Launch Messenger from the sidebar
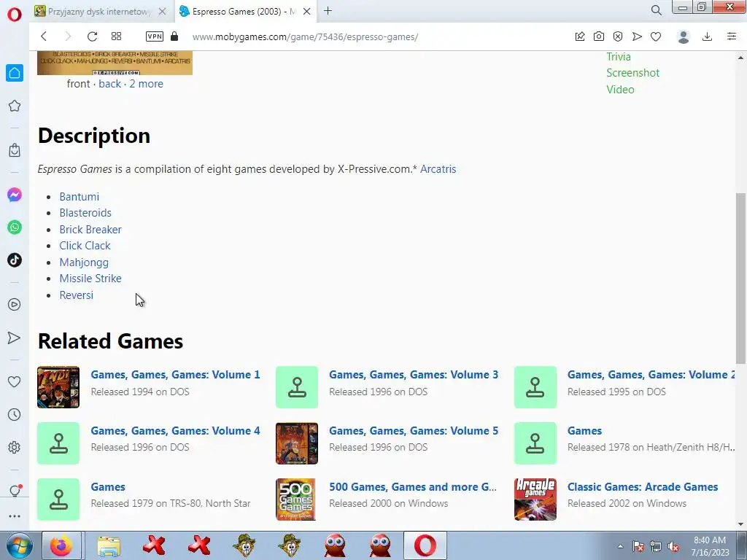 tap(15, 195)
